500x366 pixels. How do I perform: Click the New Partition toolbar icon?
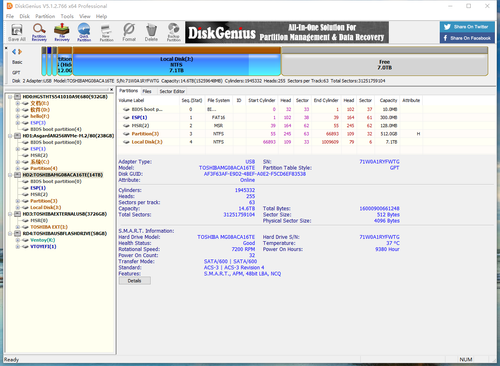click(106, 33)
